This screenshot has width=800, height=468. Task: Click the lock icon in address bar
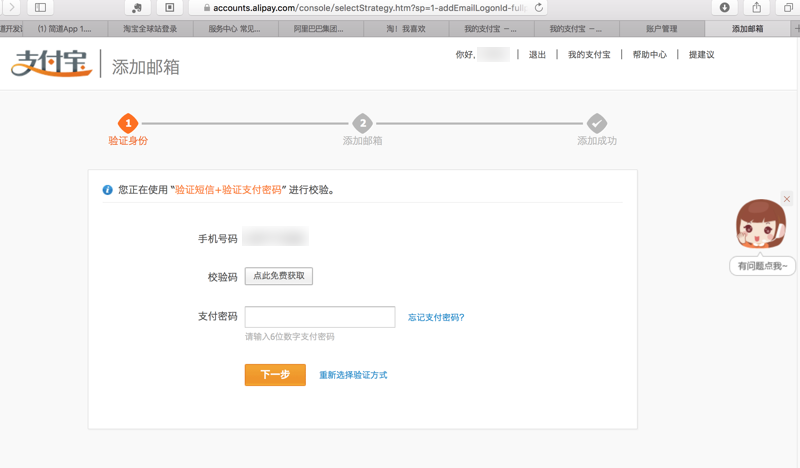[x=207, y=8]
